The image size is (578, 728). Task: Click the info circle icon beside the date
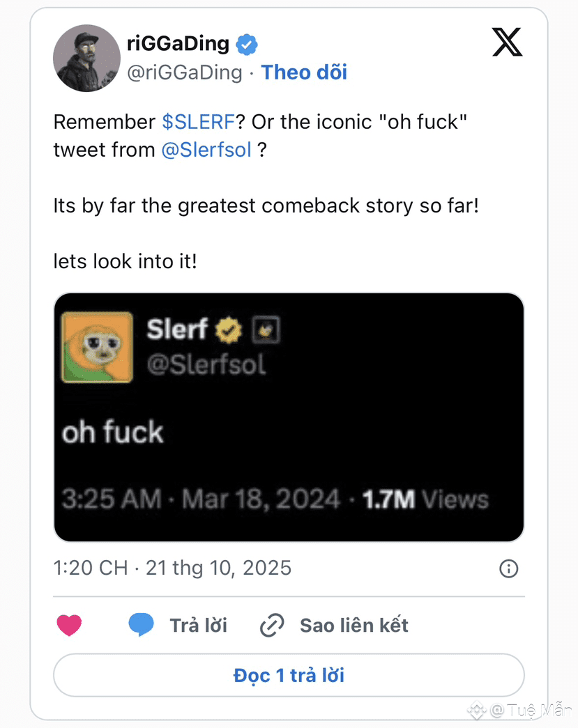(509, 568)
